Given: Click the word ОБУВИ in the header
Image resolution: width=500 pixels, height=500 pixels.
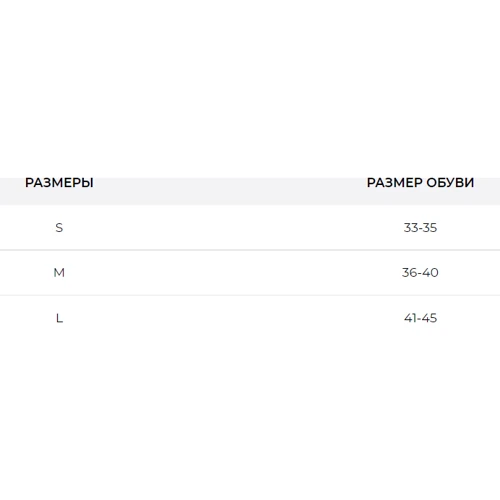Looking at the screenshot, I should point(450,183).
